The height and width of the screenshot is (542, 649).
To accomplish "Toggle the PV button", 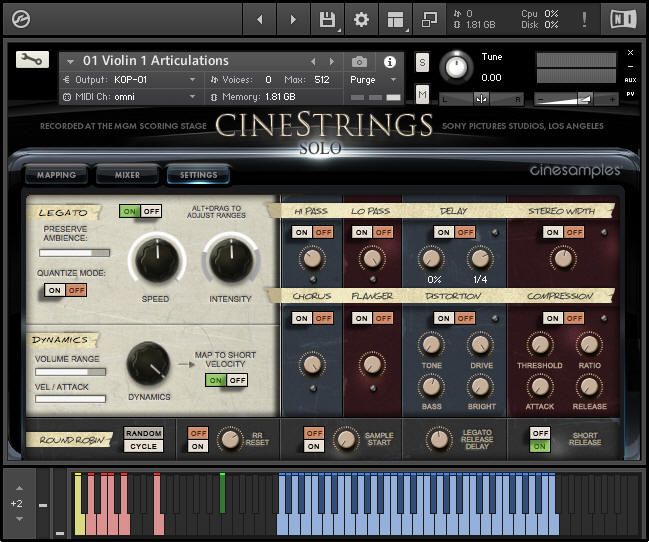I will tap(630, 94).
